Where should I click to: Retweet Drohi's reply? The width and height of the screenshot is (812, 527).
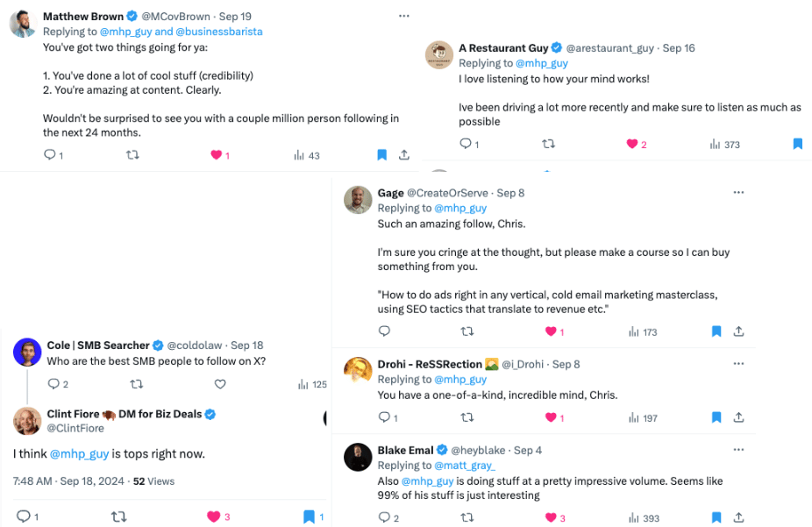tap(467, 417)
